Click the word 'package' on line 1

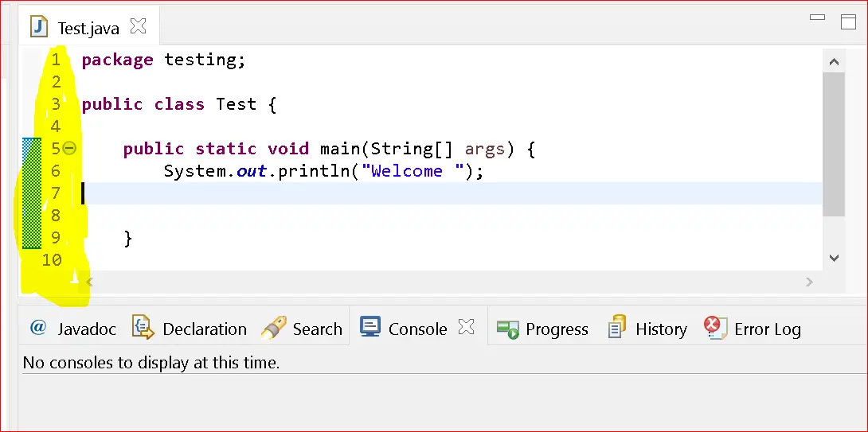click(117, 60)
